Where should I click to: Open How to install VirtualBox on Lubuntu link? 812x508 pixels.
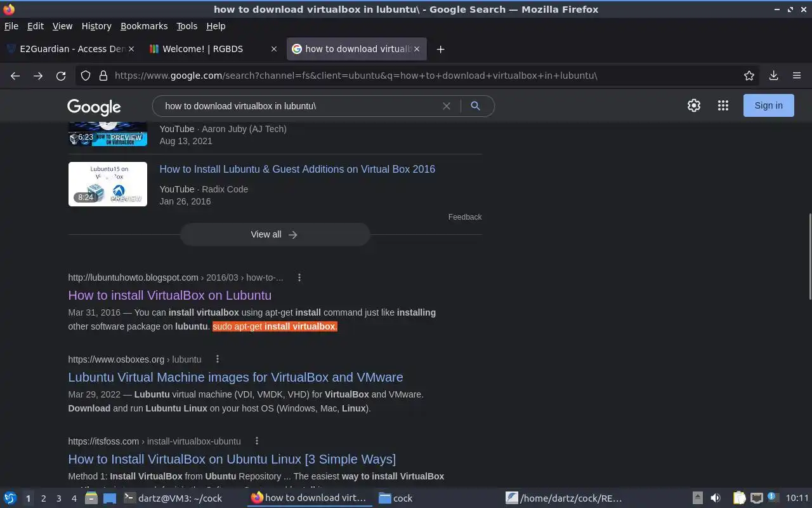(x=169, y=295)
